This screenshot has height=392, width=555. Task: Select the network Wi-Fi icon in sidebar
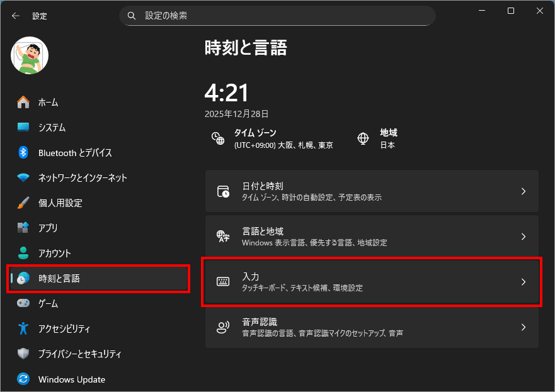(23, 177)
